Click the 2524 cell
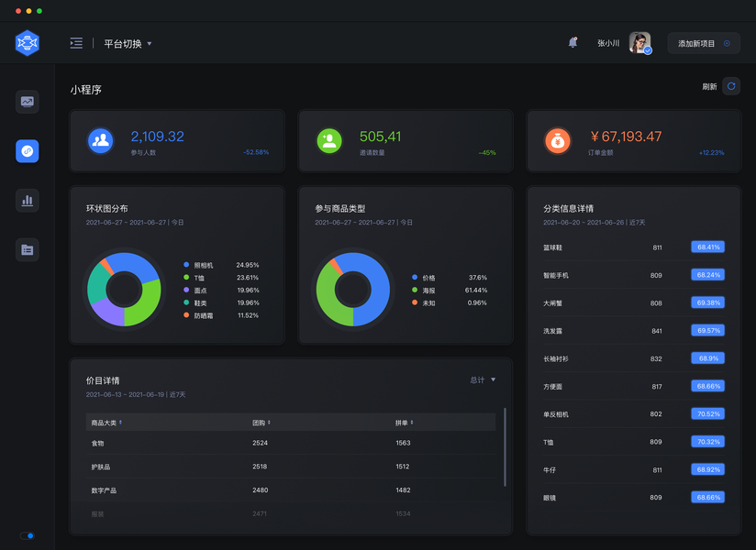 pyautogui.click(x=260, y=443)
